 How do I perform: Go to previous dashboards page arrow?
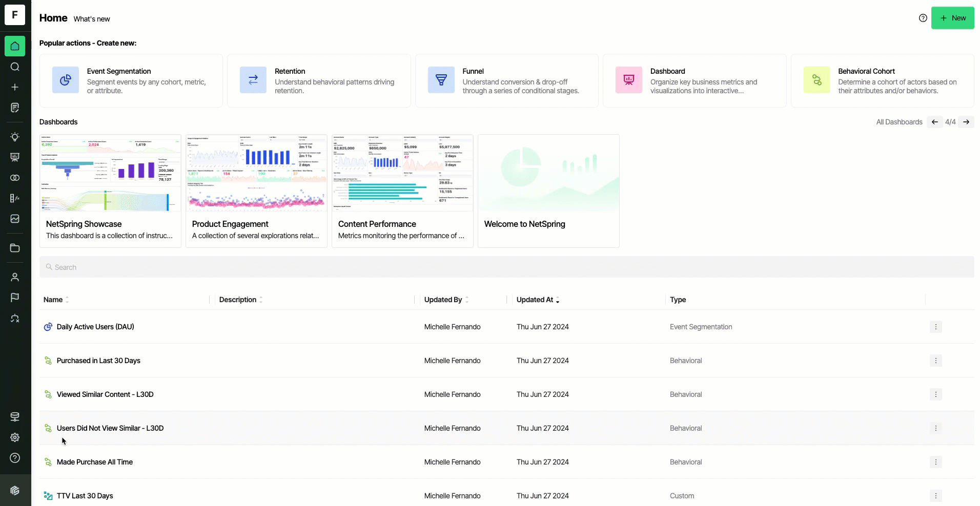935,122
